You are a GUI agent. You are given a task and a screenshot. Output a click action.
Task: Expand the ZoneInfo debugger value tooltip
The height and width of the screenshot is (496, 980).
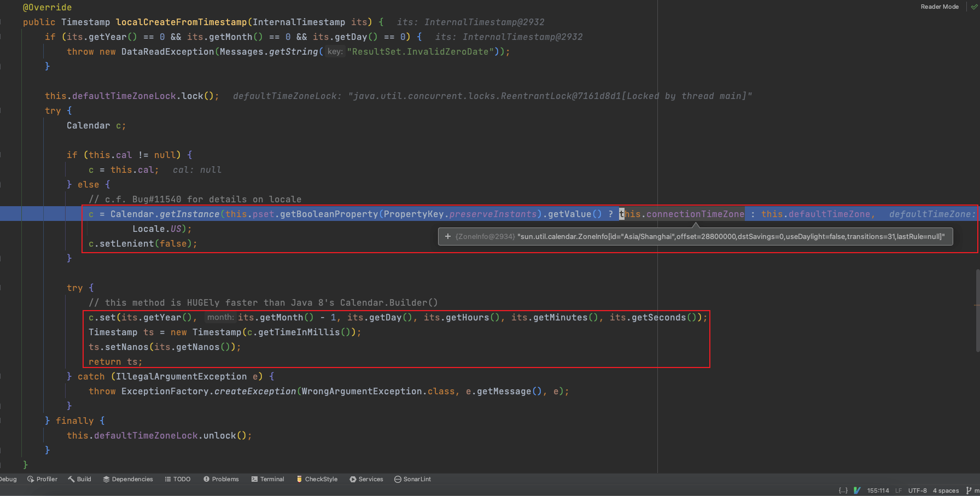tap(448, 237)
